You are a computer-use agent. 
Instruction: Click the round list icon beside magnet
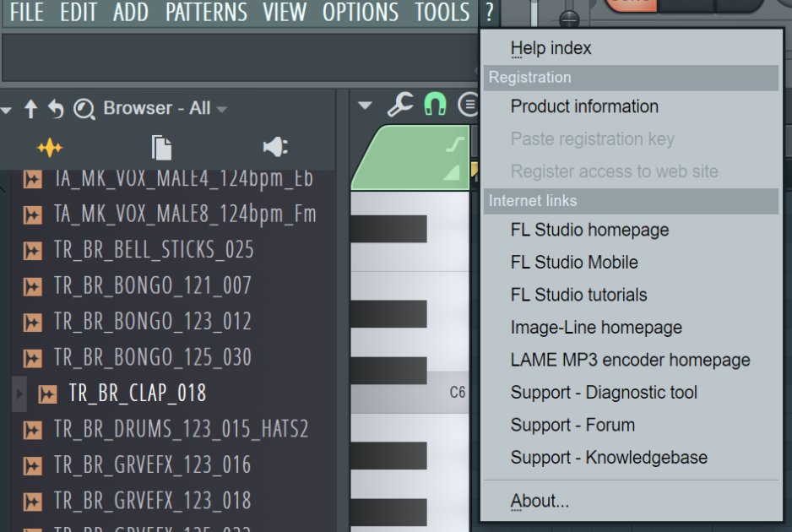(x=469, y=105)
